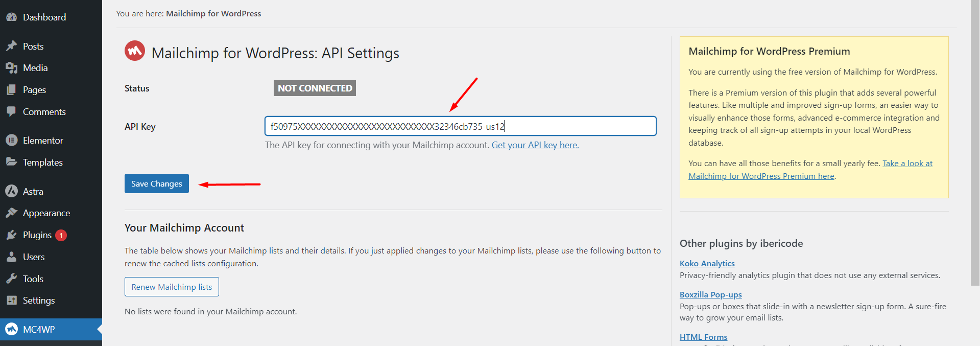980x346 pixels.
Task: Go to the Users menu
Action: (x=34, y=257)
